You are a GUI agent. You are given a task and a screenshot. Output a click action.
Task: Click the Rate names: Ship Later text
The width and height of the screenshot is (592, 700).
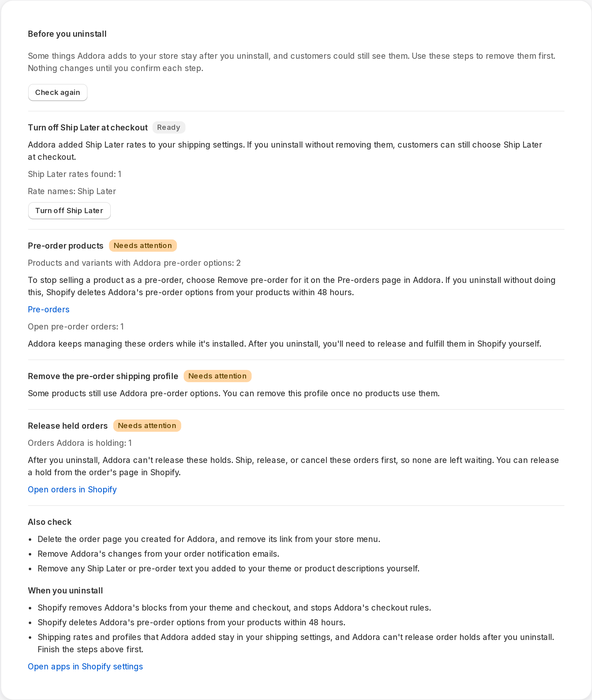72,191
